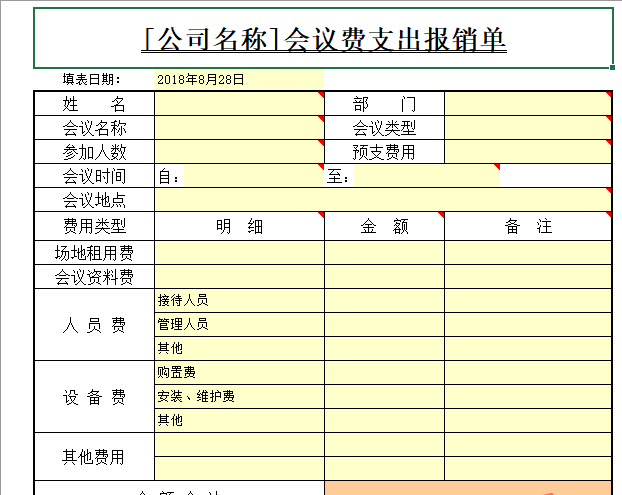
Task: Click the 备注 column header cell
Action: coord(527,227)
